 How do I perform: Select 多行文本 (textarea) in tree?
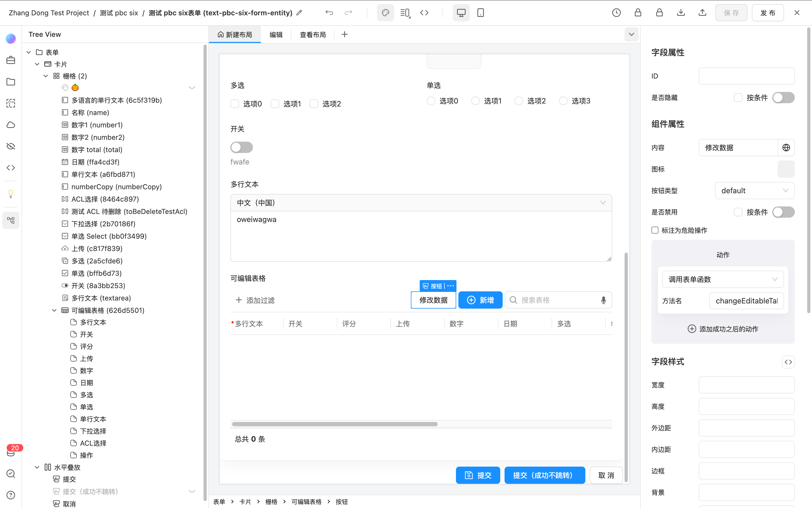(101, 298)
